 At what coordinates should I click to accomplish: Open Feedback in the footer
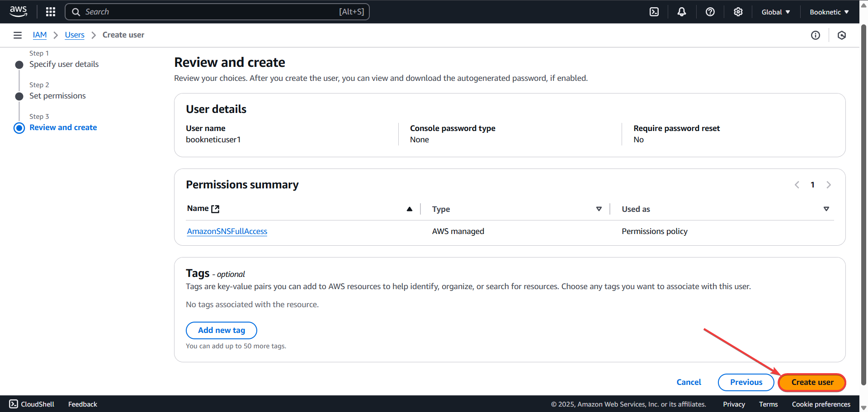click(83, 404)
